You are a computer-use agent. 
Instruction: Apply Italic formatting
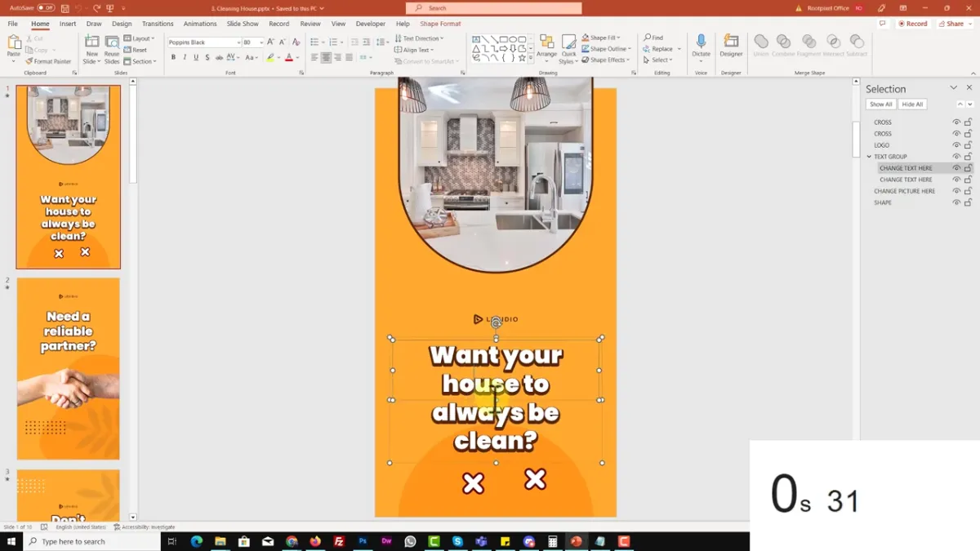(185, 57)
